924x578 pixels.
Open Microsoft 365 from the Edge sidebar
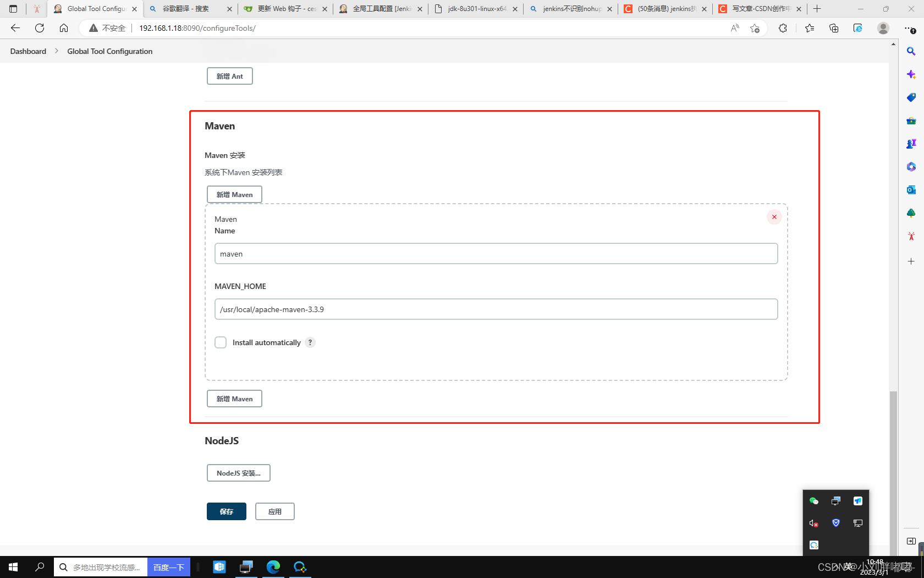(x=911, y=167)
